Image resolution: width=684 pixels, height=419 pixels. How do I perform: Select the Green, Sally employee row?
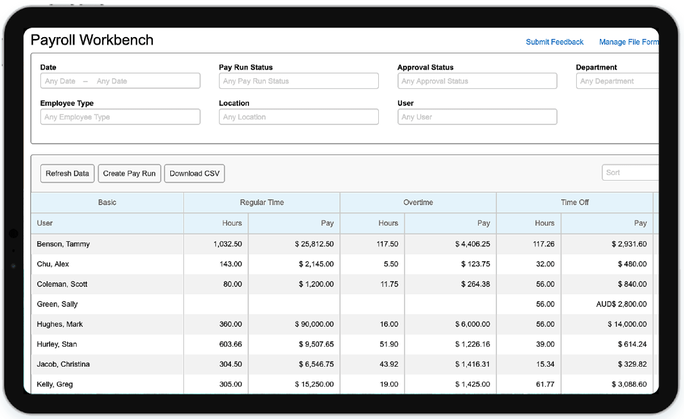click(58, 304)
